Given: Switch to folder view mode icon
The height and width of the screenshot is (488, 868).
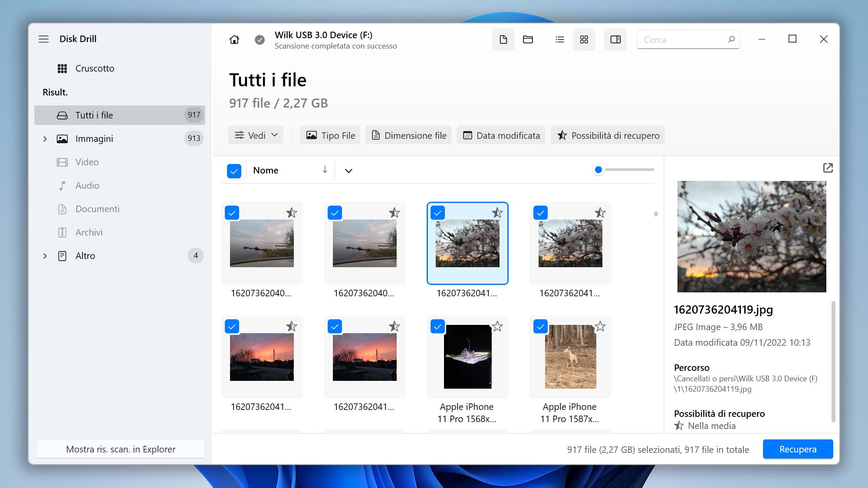Looking at the screenshot, I should tap(528, 39).
